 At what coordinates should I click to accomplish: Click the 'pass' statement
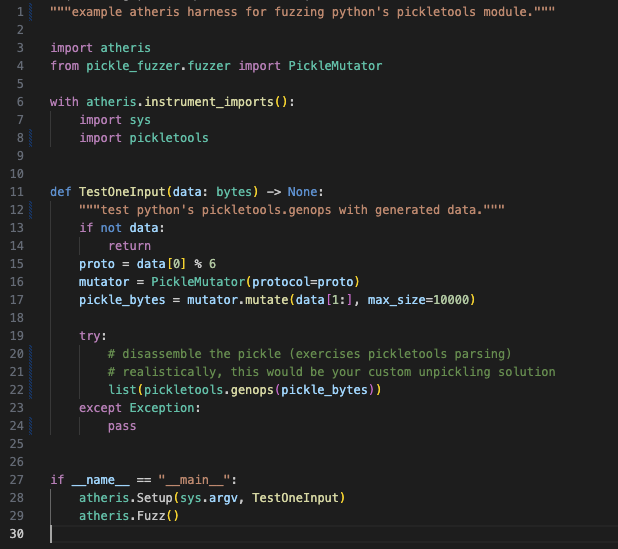click(x=122, y=425)
